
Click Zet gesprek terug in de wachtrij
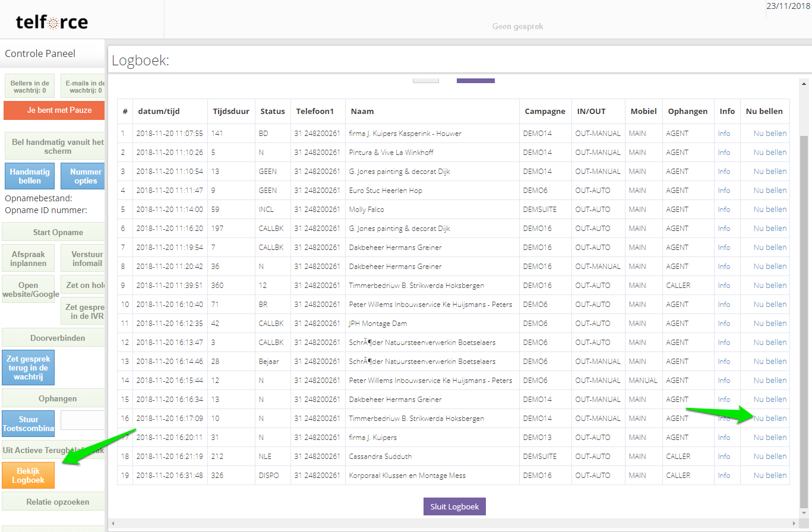click(28, 368)
